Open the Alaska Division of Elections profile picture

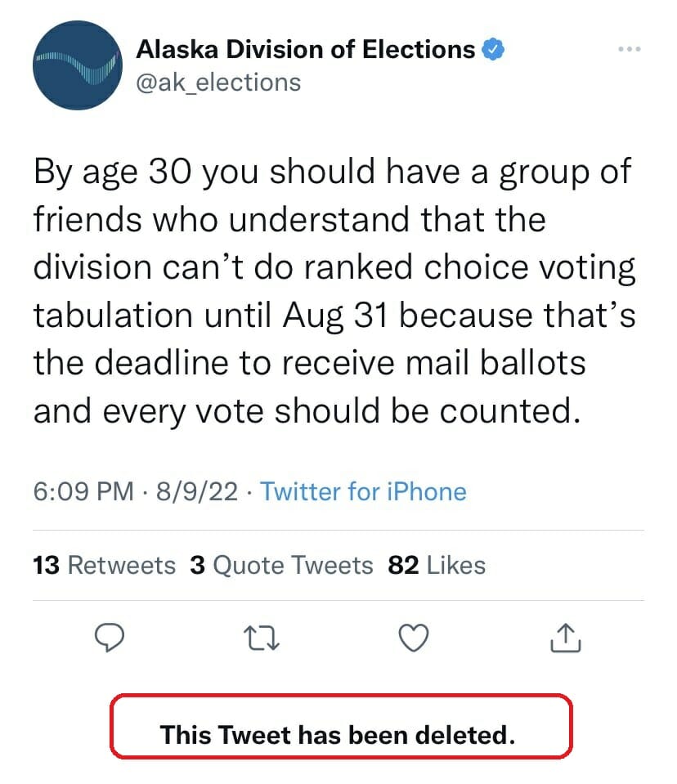(78, 65)
